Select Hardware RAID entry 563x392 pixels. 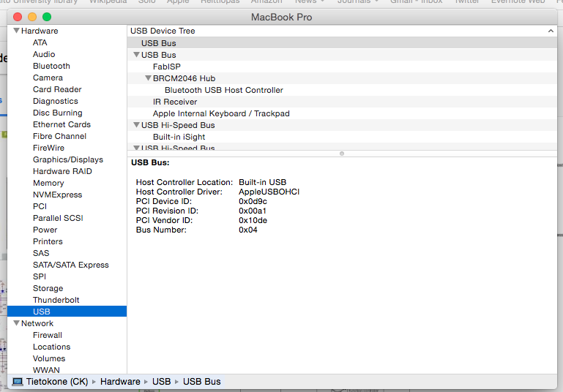62,171
